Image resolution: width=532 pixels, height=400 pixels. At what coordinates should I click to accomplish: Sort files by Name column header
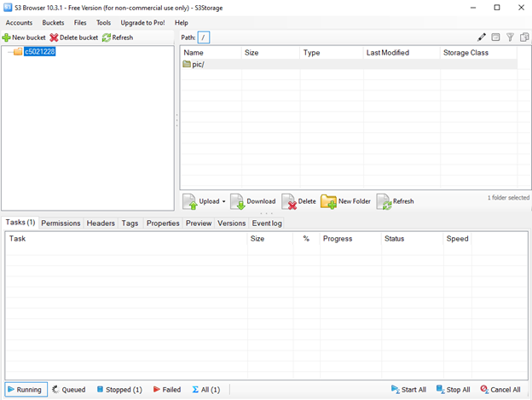[x=211, y=53]
